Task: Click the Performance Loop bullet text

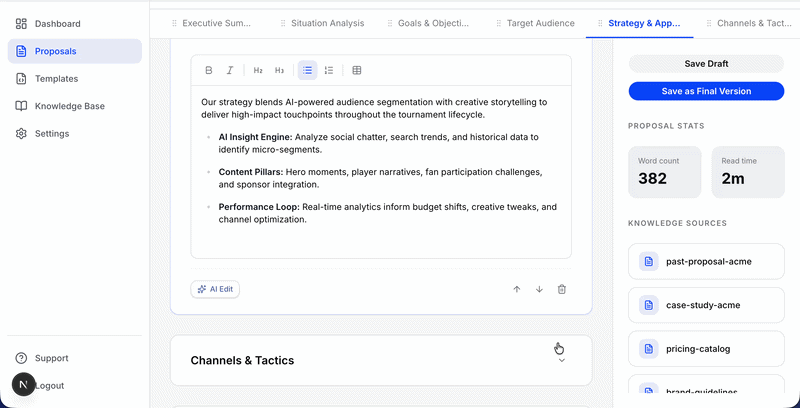Action: click(388, 213)
